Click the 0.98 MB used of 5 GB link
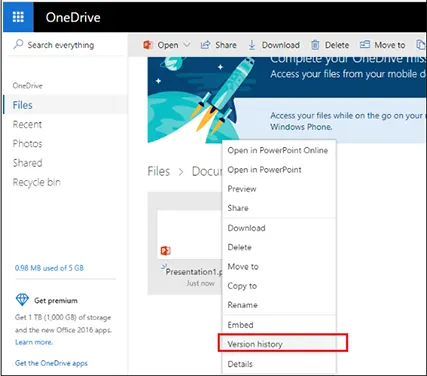The height and width of the screenshot is (376, 427). click(x=49, y=268)
